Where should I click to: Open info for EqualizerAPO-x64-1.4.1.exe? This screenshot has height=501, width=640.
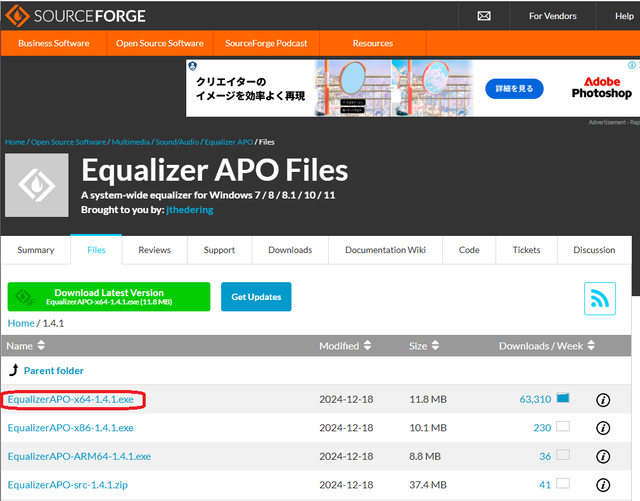pyautogui.click(x=603, y=400)
